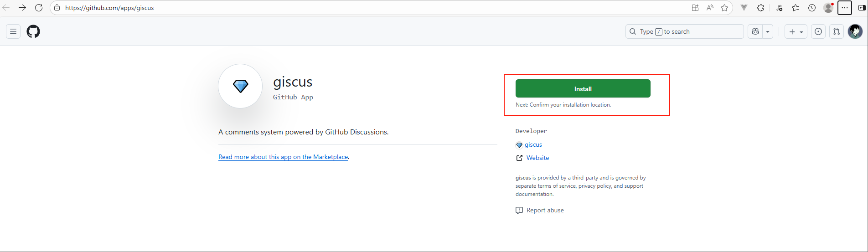Open browser extensions puzzle icon
Image resolution: width=868 pixels, height=252 pixels.
760,8
